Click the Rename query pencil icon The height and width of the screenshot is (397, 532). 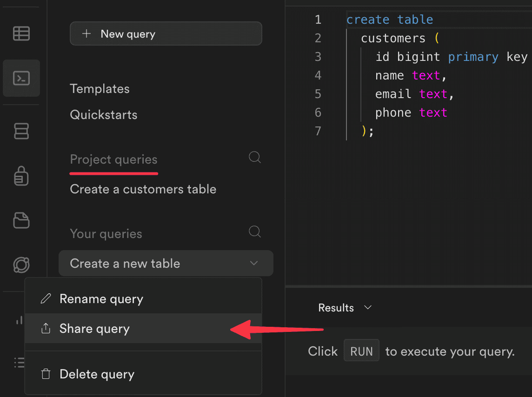(46, 298)
